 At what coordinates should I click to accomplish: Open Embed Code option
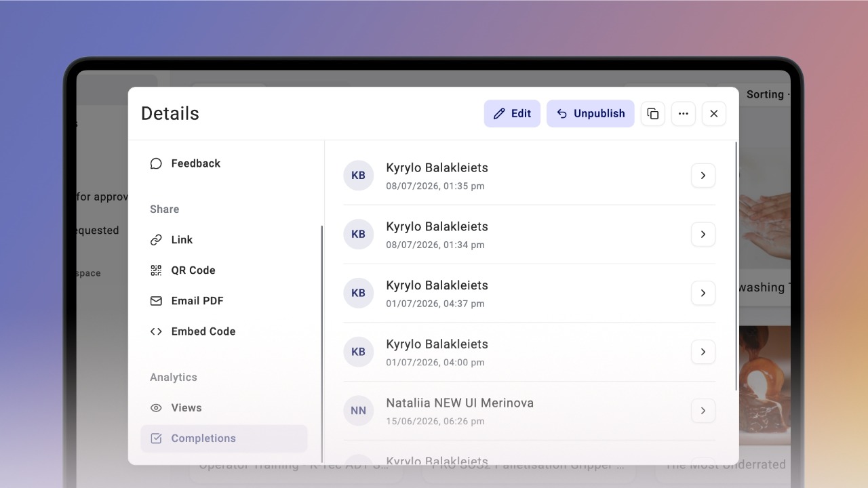pos(224,331)
